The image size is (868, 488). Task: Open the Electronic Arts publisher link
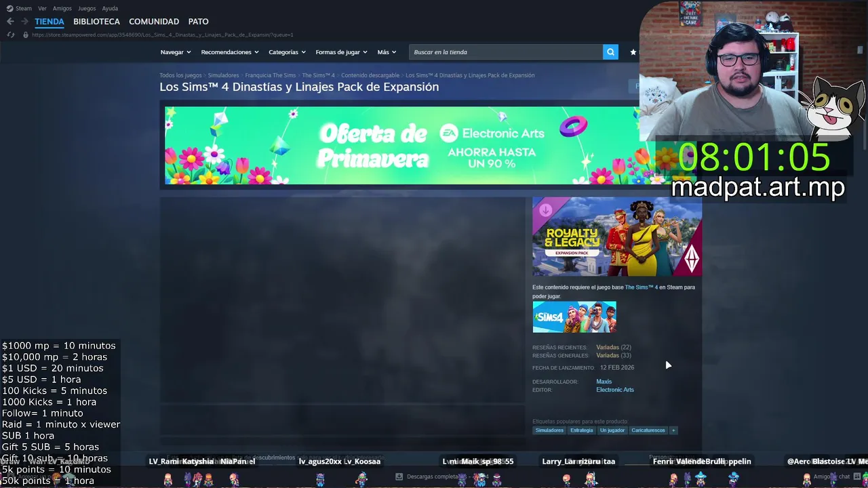click(x=615, y=390)
